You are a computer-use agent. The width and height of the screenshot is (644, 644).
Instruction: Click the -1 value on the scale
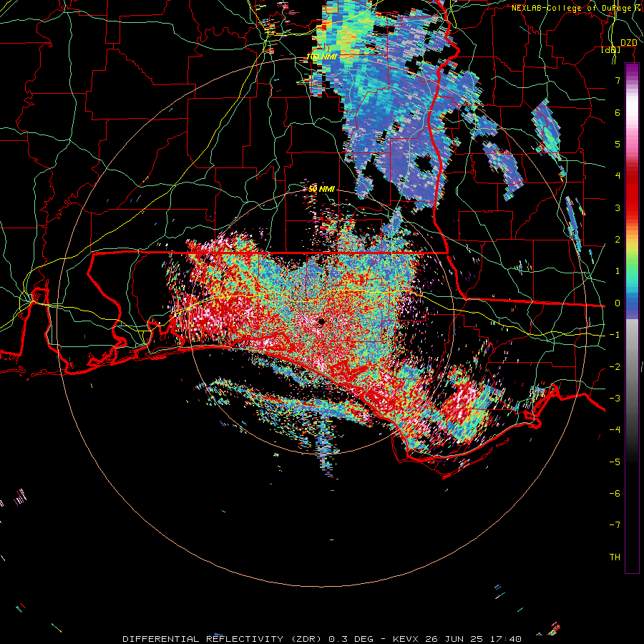pos(615,334)
